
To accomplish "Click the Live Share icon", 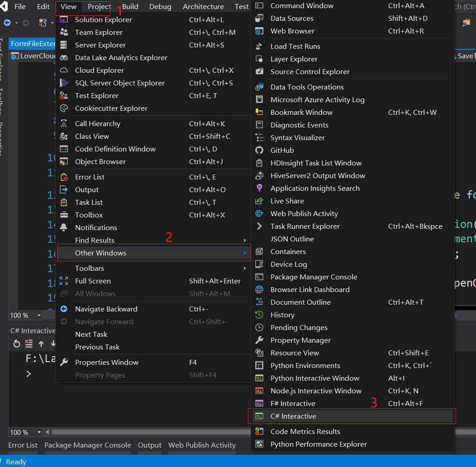I will (x=259, y=201).
